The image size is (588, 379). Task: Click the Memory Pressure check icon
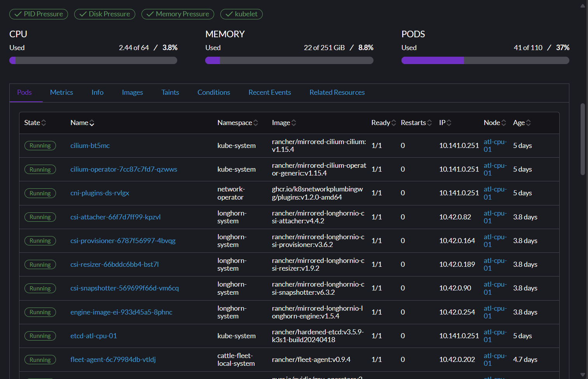coord(150,14)
